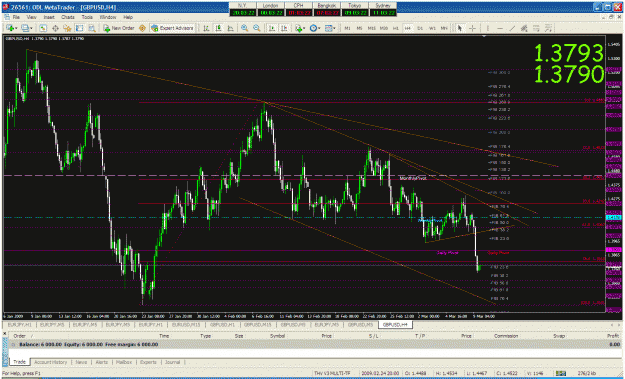This screenshot has width=625, height=379.
Task: Open a new chart window icon
Action: (x=10, y=28)
